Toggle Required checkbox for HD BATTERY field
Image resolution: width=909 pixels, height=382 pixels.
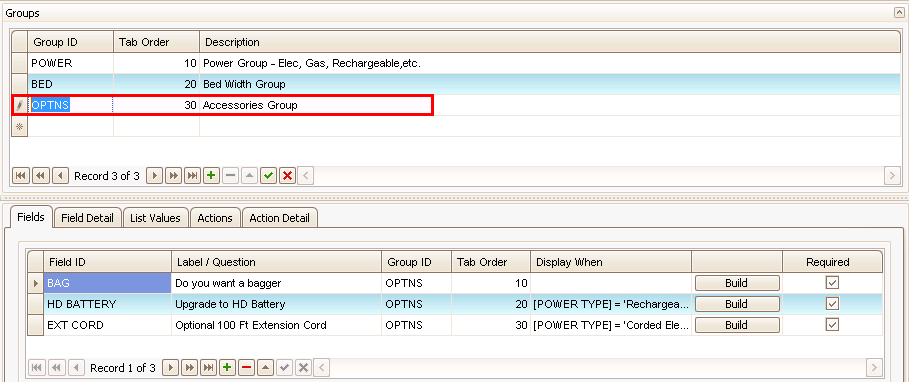[x=832, y=304]
